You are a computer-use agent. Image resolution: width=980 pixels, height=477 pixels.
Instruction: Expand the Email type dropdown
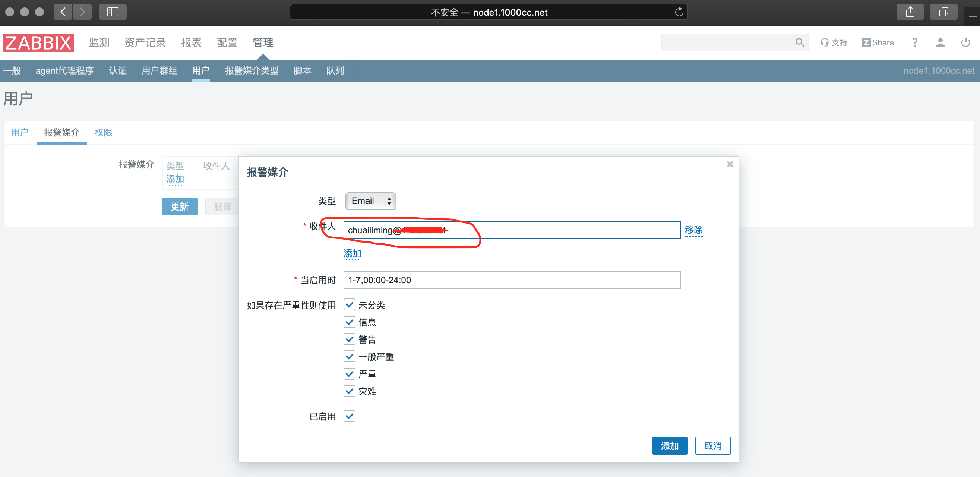[x=370, y=201]
